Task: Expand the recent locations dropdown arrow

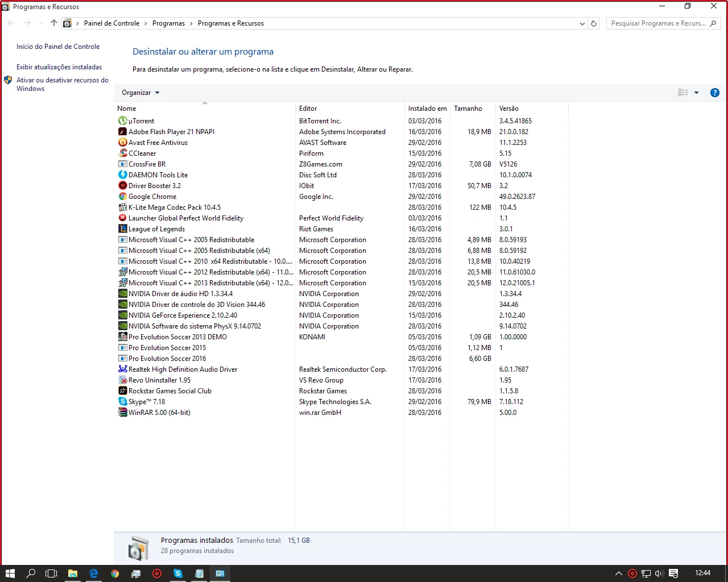Action: (41, 23)
